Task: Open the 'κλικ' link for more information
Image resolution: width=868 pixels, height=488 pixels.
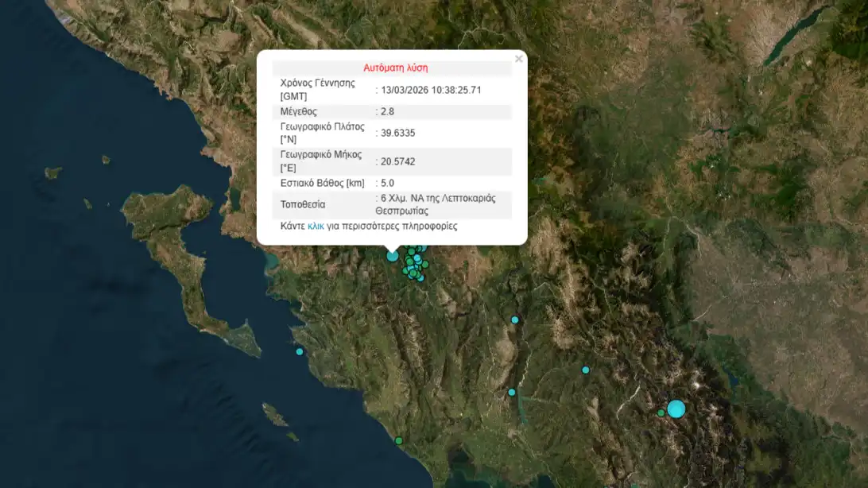Action: 316,227
